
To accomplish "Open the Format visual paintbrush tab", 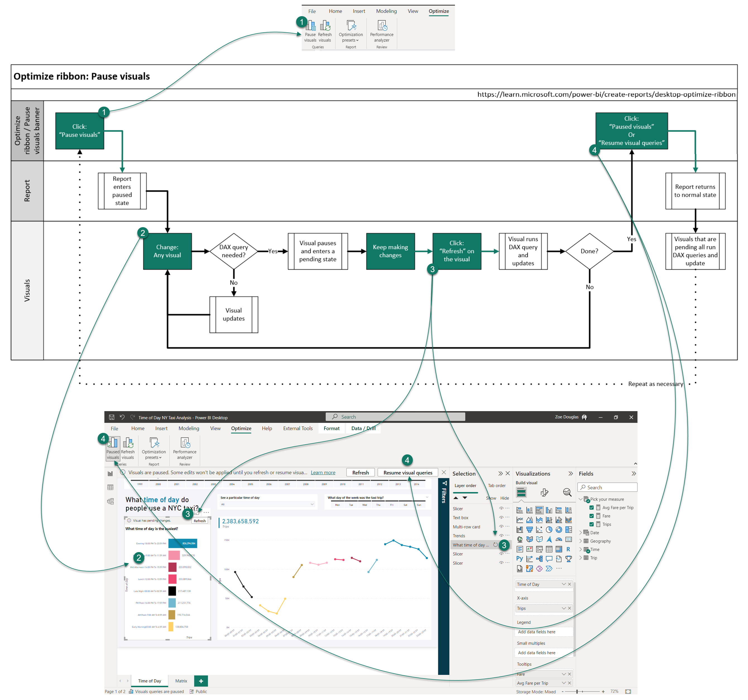I will tap(544, 492).
